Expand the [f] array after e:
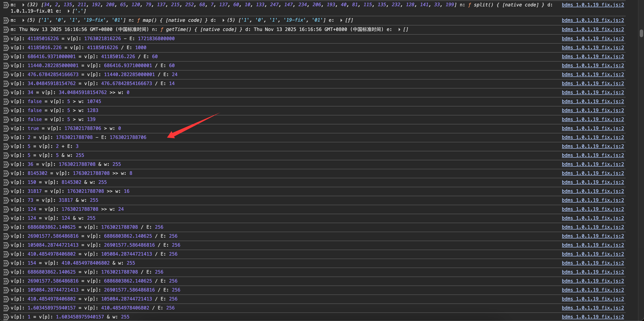 [341, 20]
